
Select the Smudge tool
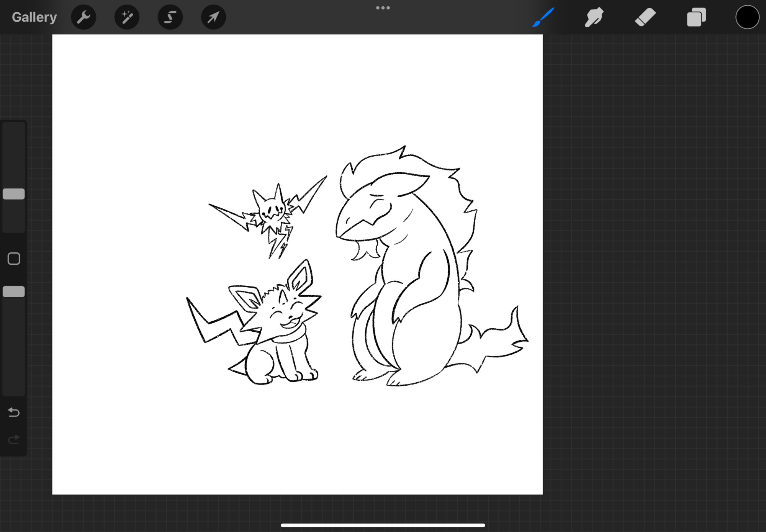tap(594, 17)
